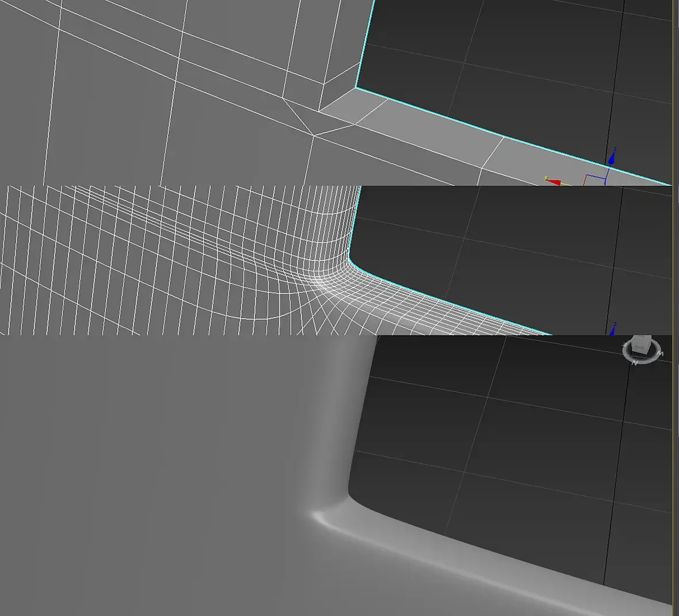The width and height of the screenshot is (679, 616).
Task: Click the W compass label on ViewCube ring
Action: pos(661,354)
